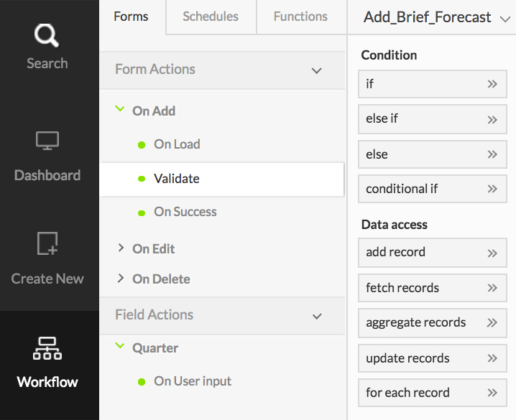The height and width of the screenshot is (420, 516).
Task: Expand the On Delete node
Action: 121,279
